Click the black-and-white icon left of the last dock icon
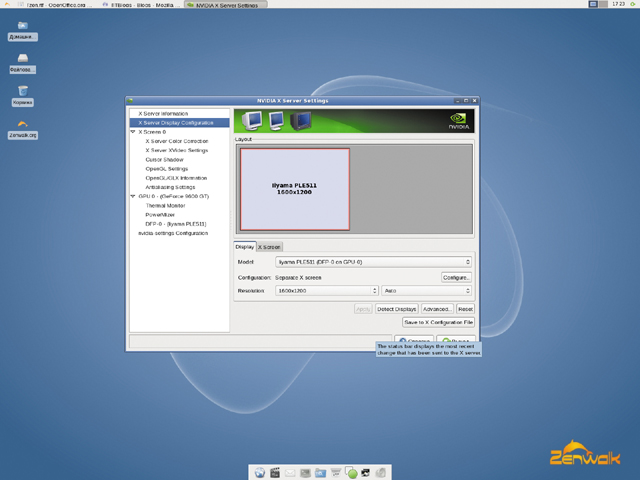This screenshot has height=480, width=640. (x=366, y=473)
